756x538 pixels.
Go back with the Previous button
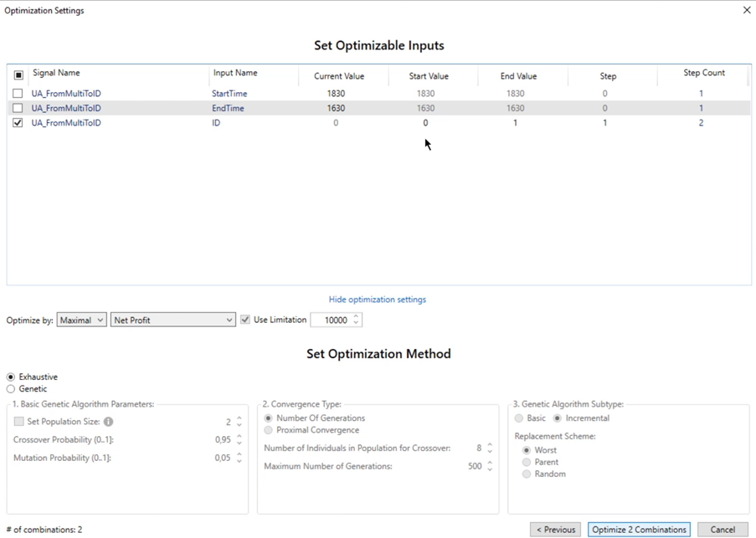[x=555, y=530]
